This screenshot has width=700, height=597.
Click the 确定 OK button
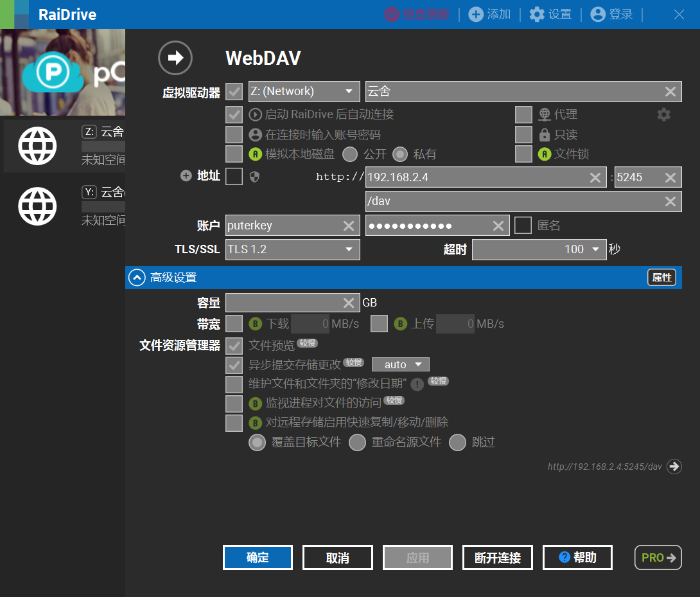click(x=258, y=557)
